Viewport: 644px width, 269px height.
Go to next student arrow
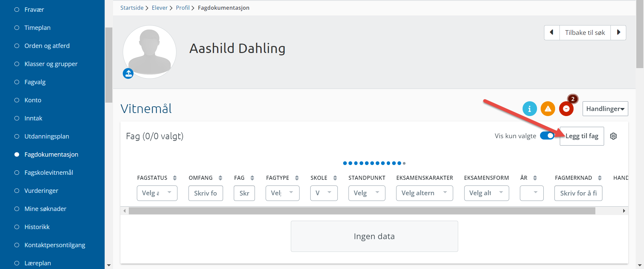[619, 33]
